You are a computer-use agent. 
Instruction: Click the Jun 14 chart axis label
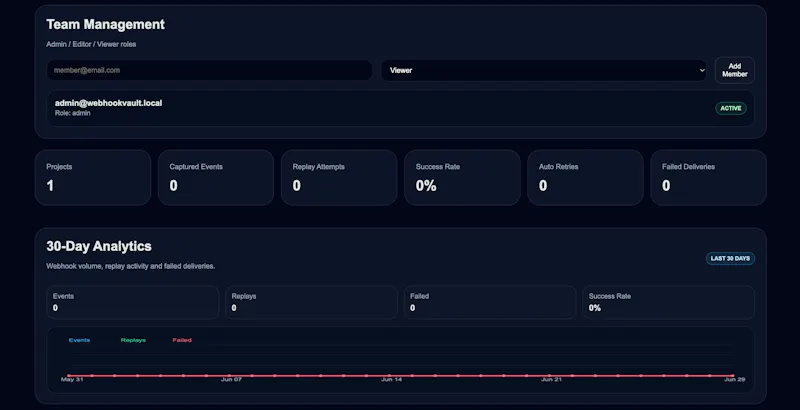tap(391, 379)
